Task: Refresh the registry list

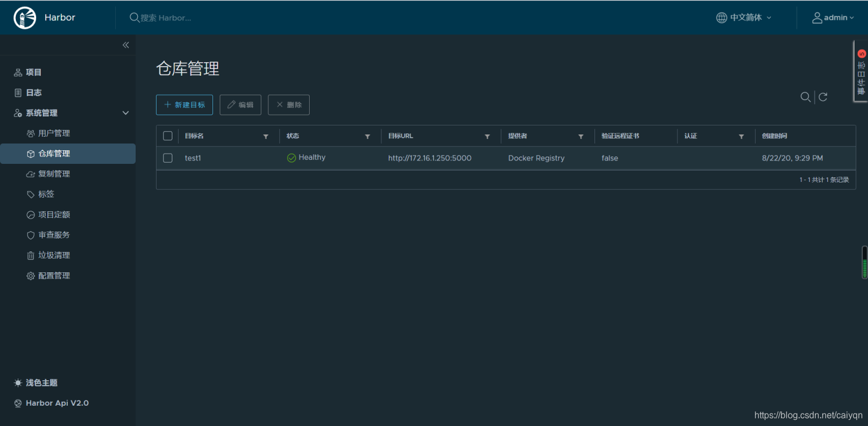Action: [823, 97]
